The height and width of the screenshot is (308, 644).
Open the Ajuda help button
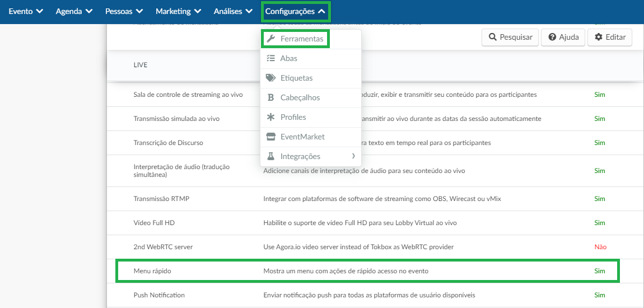[x=563, y=38]
